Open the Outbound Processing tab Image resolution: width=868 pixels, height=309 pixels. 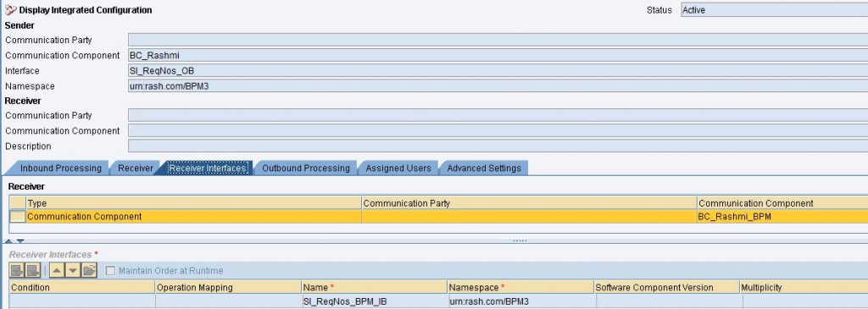(305, 168)
